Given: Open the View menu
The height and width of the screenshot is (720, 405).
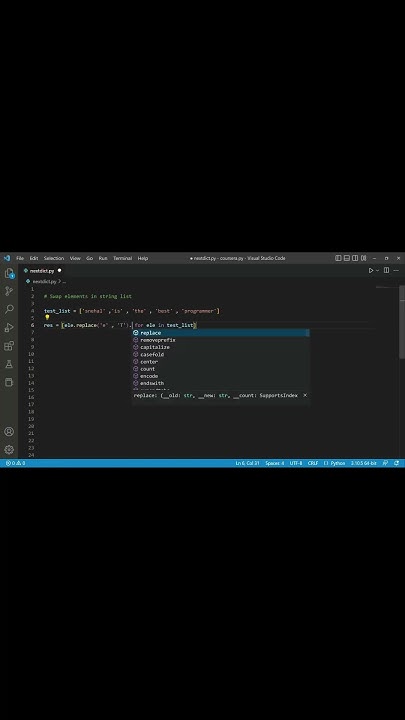Looking at the screenshot, I should pos(75,258).
